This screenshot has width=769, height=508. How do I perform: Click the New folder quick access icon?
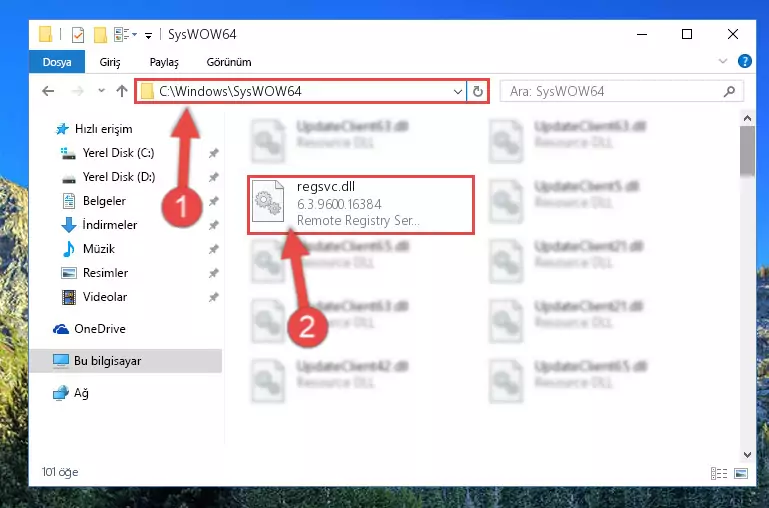tap(100, 35)
